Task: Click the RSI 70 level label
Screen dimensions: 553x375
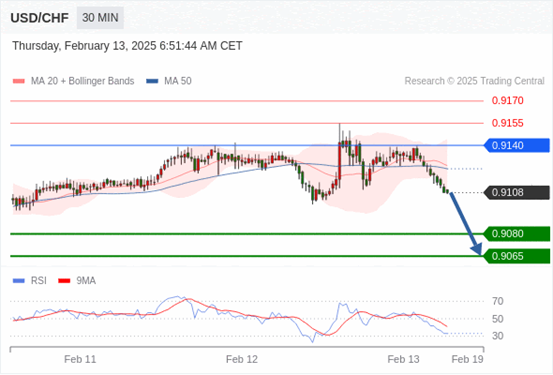Action: point(498,301)
